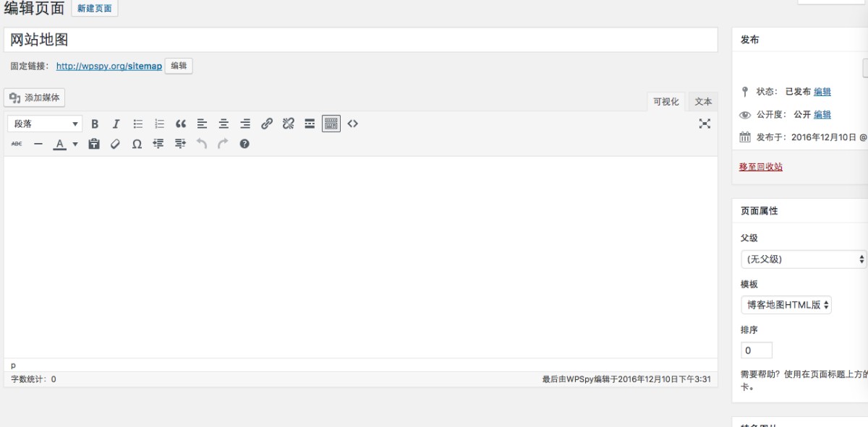Image resolution: width=868 pixels, height=427 pixels.
Task: Toggle the second toolbar row
Action: click(x=331, y=124)
